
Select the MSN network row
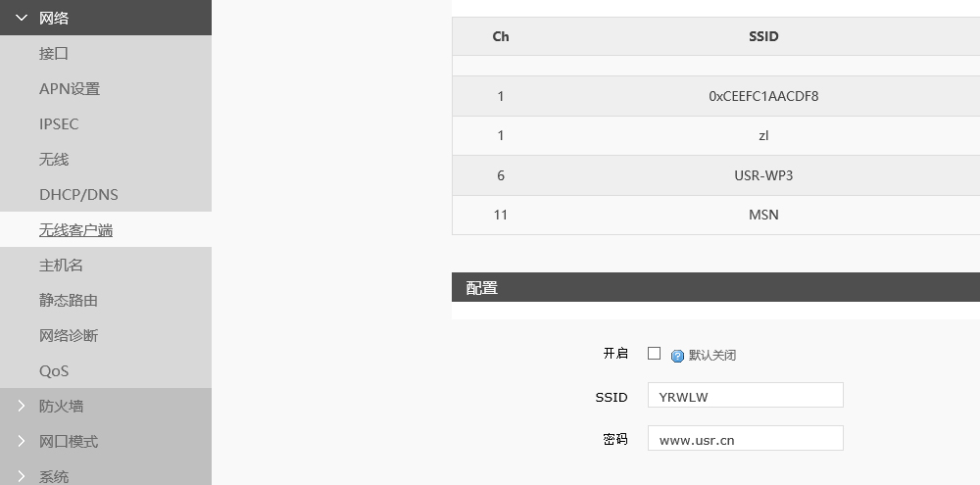pyautogui.click(x=762, y=215)
